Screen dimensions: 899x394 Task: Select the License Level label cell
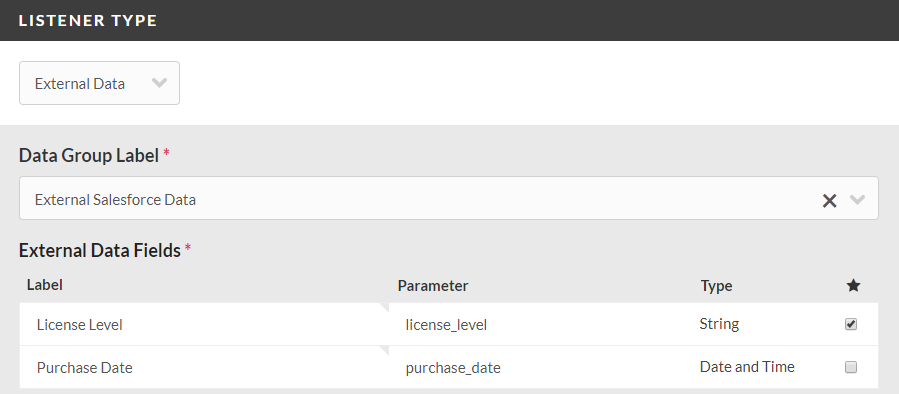(x=204, y=325)
